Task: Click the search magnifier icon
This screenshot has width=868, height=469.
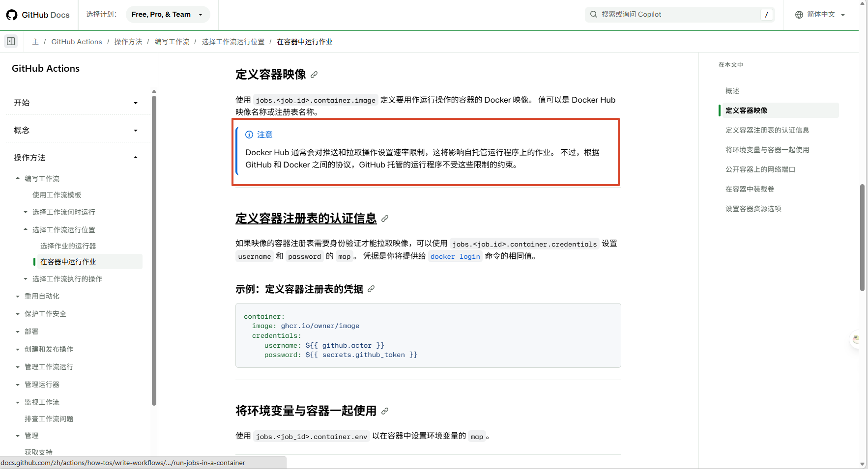Action: coord(594,14)
